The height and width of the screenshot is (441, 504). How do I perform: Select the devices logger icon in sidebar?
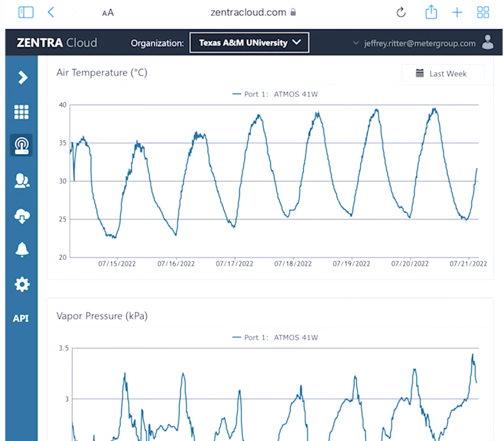(x=21, y=146)
